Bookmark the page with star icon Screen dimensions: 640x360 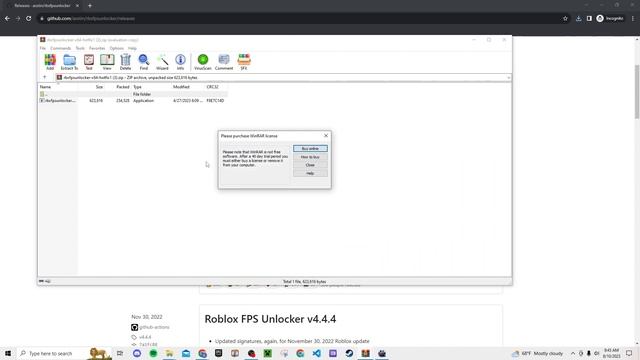(x=565, y=18)
